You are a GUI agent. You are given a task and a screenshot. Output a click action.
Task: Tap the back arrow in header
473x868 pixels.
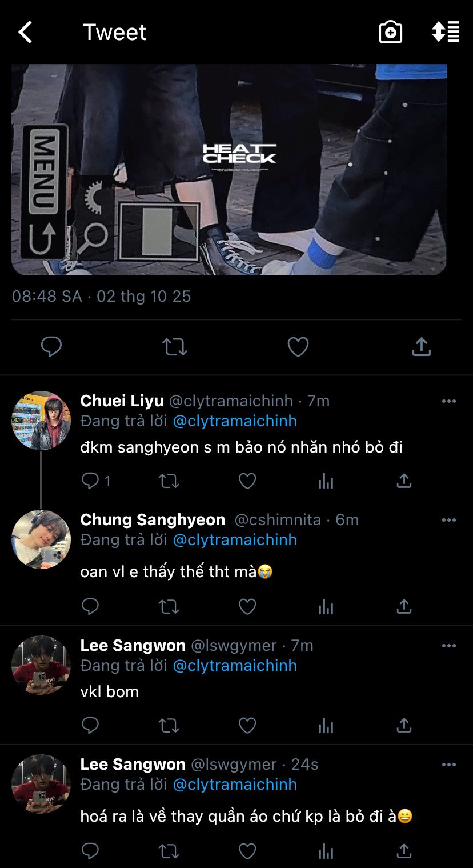(x=26, y=33)
